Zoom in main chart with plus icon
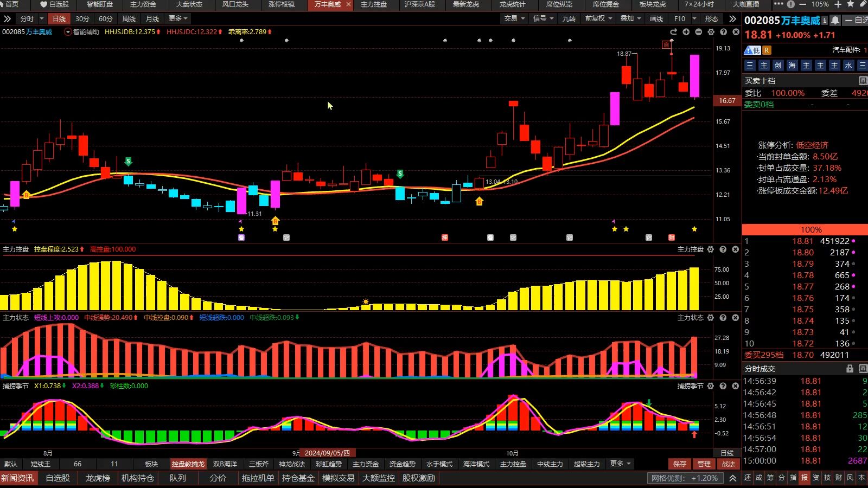The width and height of the screenshot is (868, 488). [686, 32]
